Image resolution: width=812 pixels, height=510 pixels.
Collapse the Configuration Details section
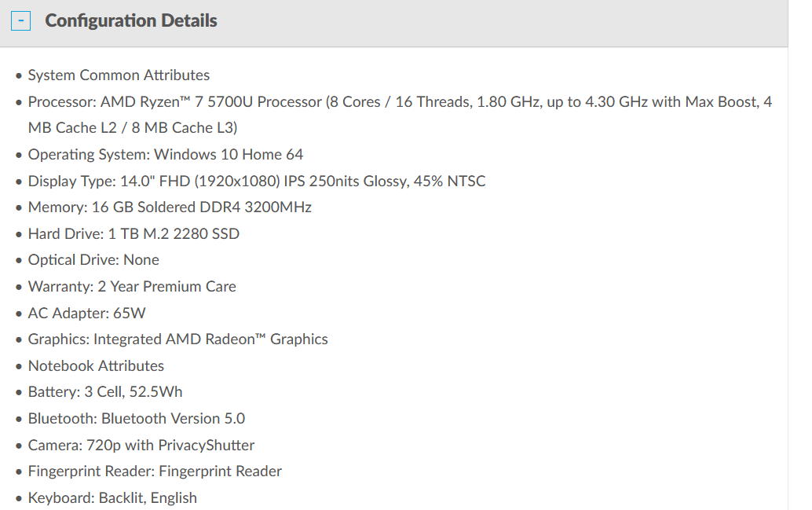(x=20, y=20)
